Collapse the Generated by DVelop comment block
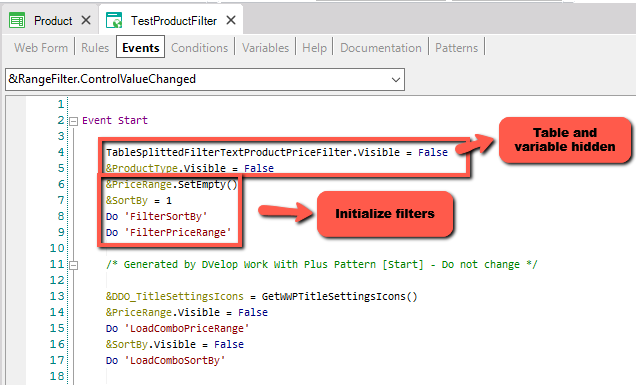This screenshot has width=636, height=385. (x=73, y=265)
